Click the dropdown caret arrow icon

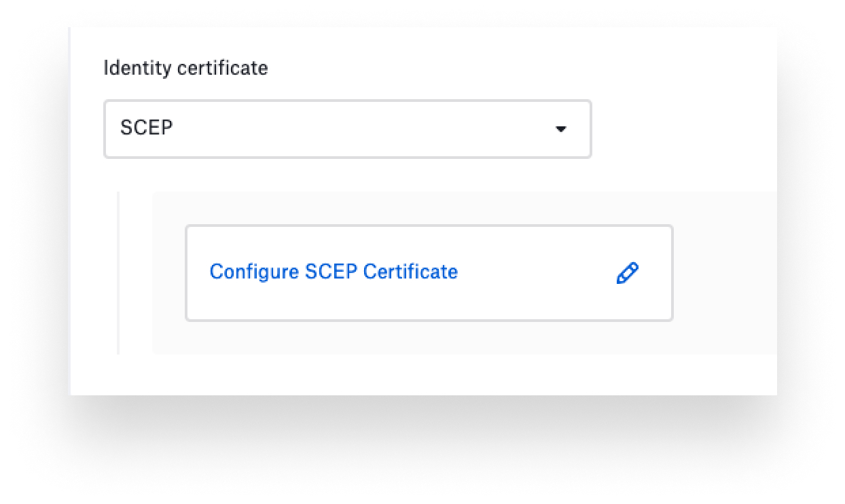coord(560,129)
